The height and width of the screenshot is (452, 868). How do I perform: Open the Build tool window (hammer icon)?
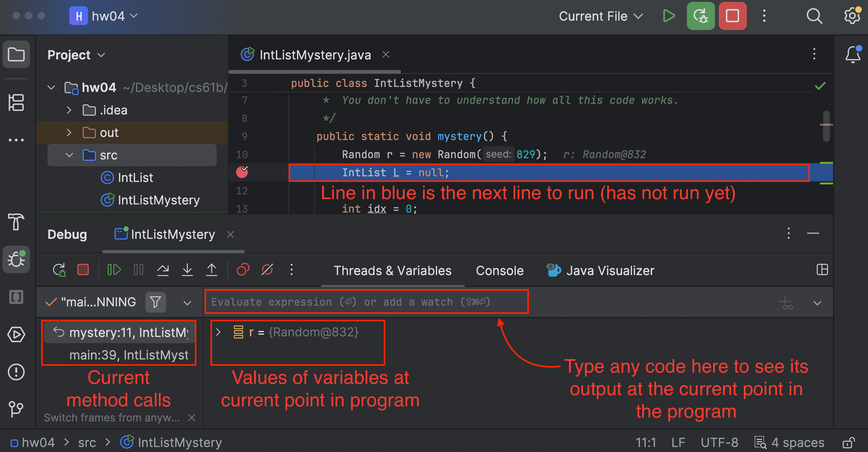[16, 223]
